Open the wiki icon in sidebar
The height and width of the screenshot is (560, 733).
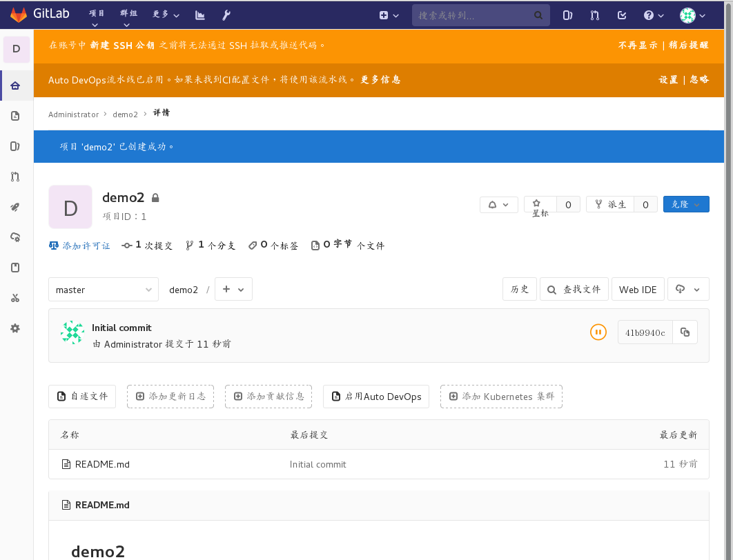click(15, 268)
